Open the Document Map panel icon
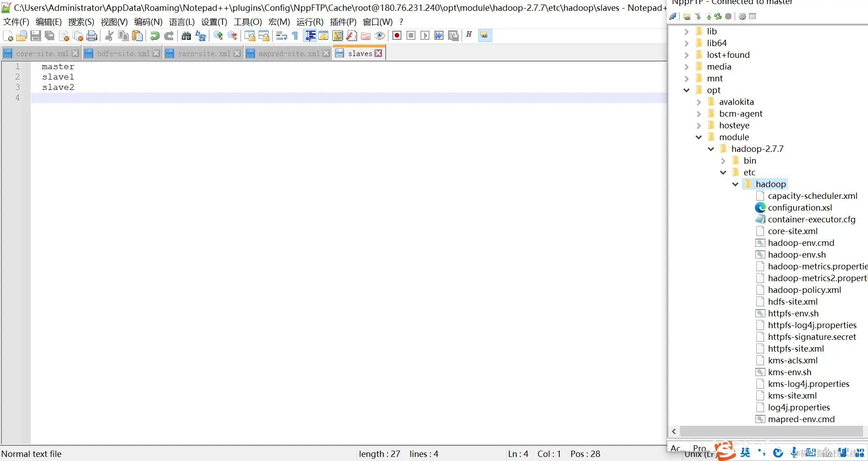 tap(338, 36)
